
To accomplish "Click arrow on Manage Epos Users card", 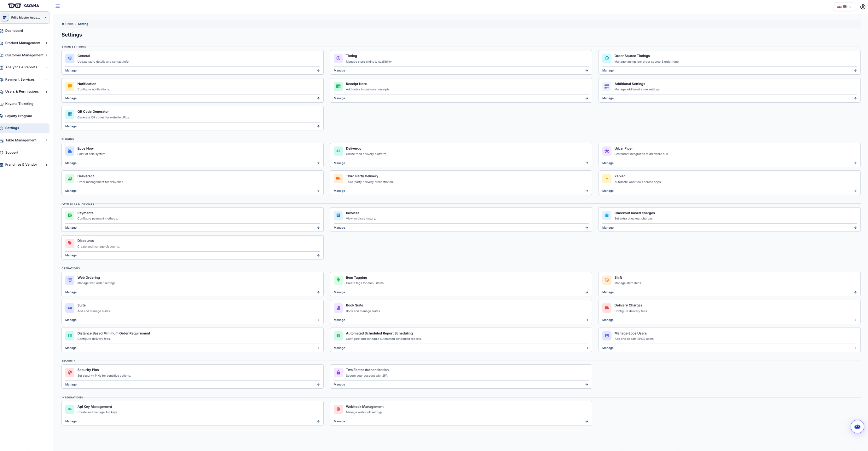I will tap(855, 348).
